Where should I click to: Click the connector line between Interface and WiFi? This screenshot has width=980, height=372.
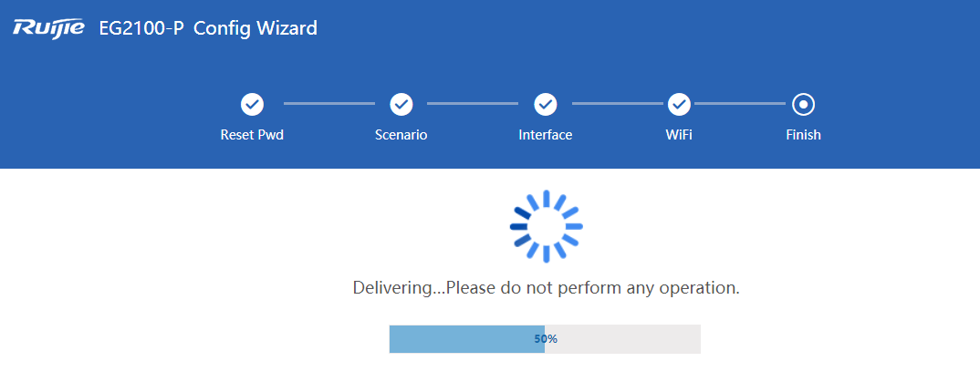616,104
